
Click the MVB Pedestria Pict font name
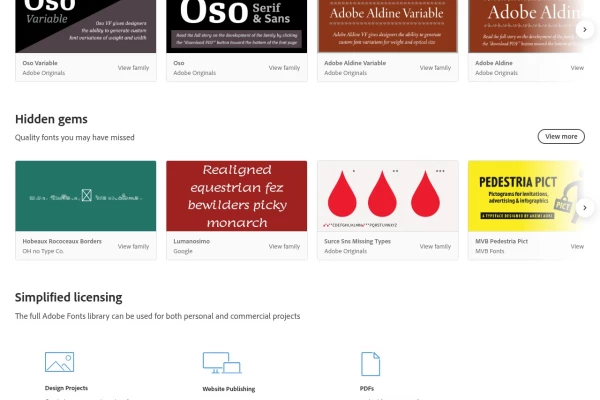501,241
